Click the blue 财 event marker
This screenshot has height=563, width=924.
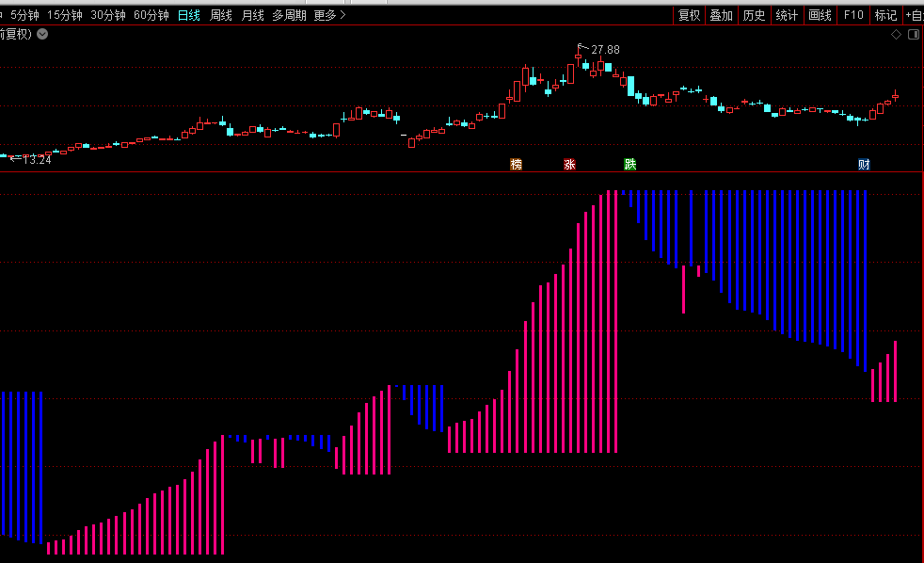click(x=864, y=164)
